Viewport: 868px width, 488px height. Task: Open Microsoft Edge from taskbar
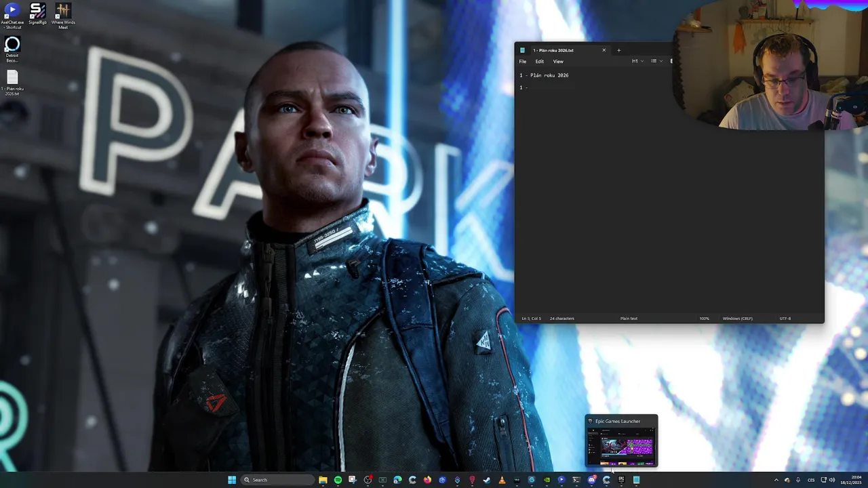click(x=397, y=480)
